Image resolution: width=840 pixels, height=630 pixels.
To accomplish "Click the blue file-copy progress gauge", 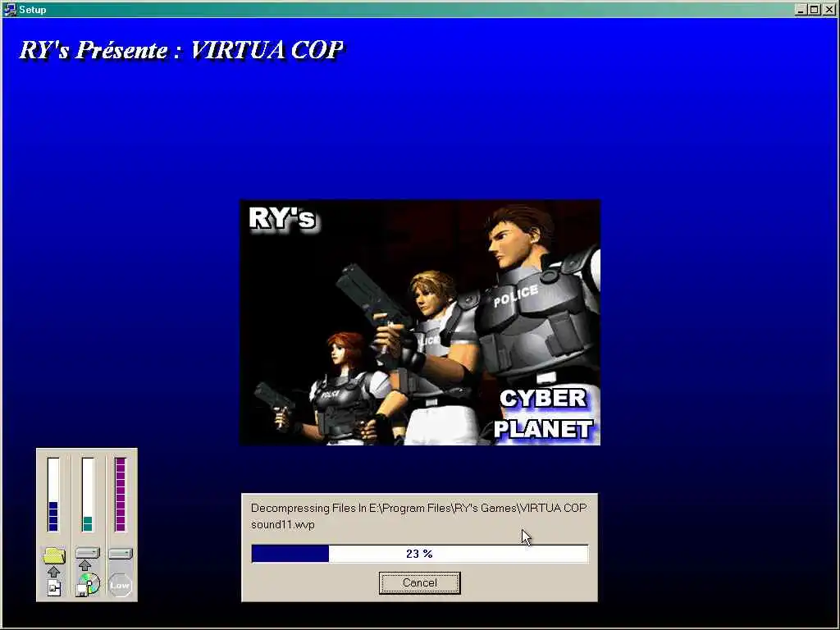I will [x=53, y=495].
